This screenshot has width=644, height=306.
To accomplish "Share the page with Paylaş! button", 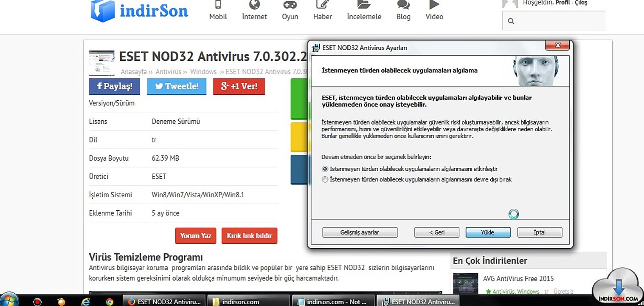I will [115, 86].
